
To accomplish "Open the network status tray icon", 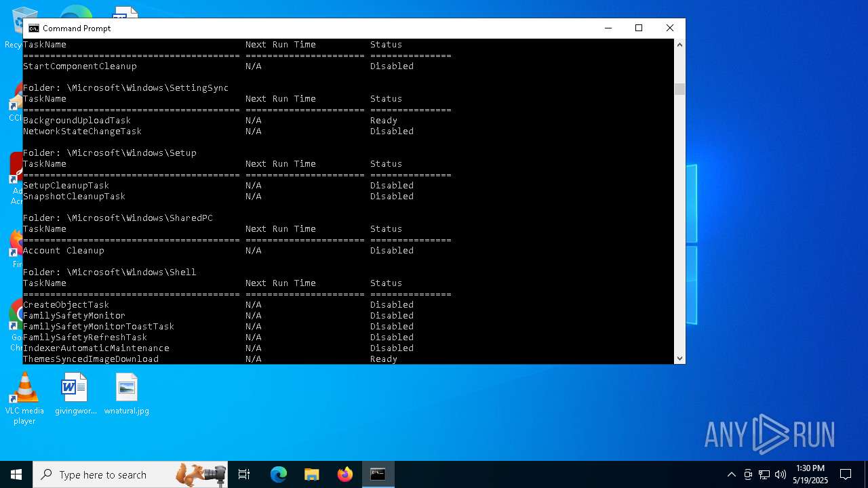I will click(764, 474).
